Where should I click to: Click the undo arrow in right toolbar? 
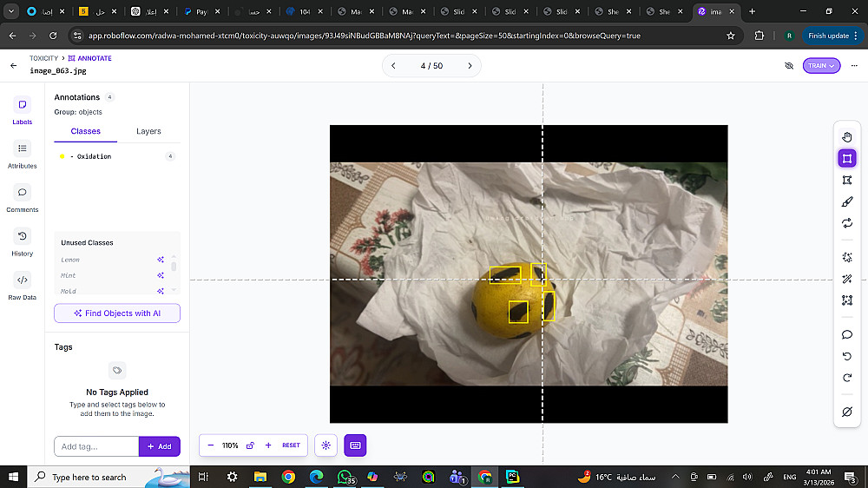point(847,356)
